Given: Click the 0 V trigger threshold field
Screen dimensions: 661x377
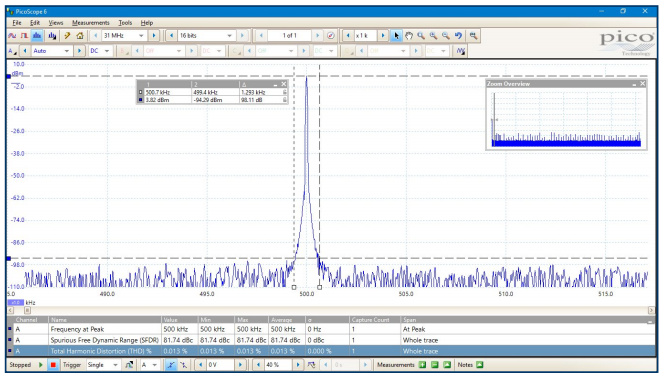Looking at the screenshot, I should [x=220, y=365].
